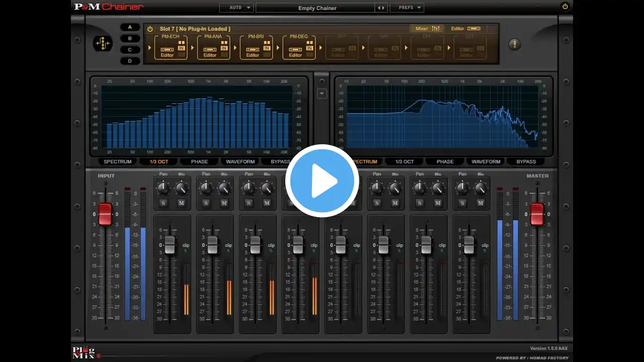Open the Mixer view with the faders icon
This screenshot has width=644, height=362.
point(428,29)
